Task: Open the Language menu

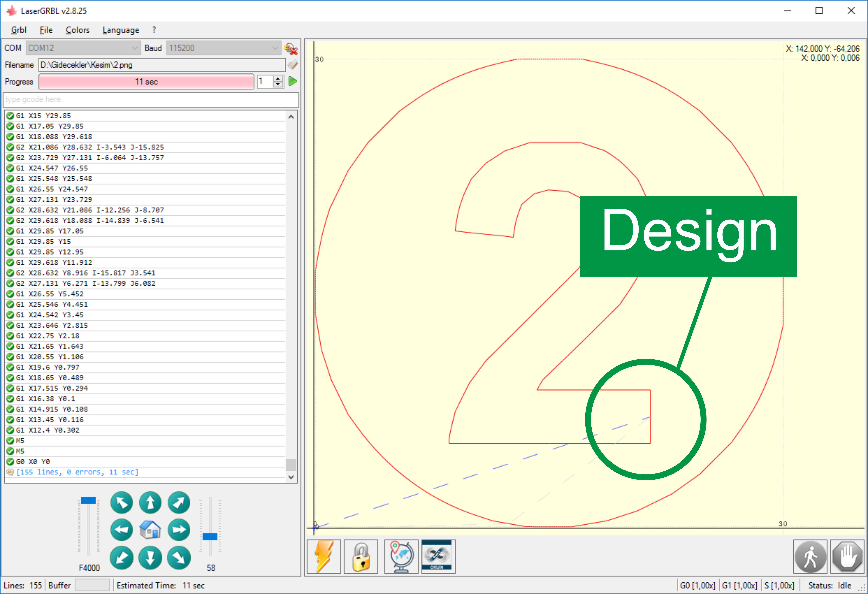Action: click(x=121, y=30)
